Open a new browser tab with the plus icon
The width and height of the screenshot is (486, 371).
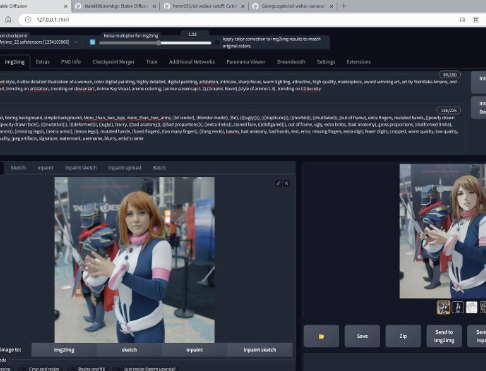click(344, 6)
